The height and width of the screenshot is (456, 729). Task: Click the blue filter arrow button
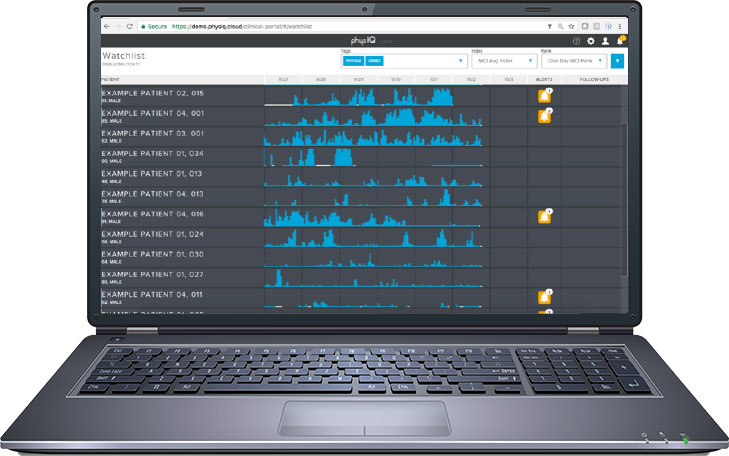pos(619,61)
